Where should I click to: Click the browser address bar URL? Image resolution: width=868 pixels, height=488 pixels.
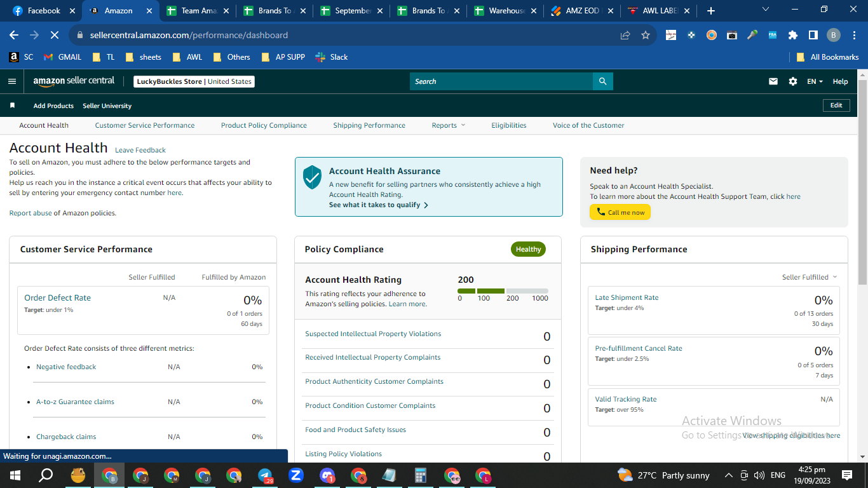[189, 35]
